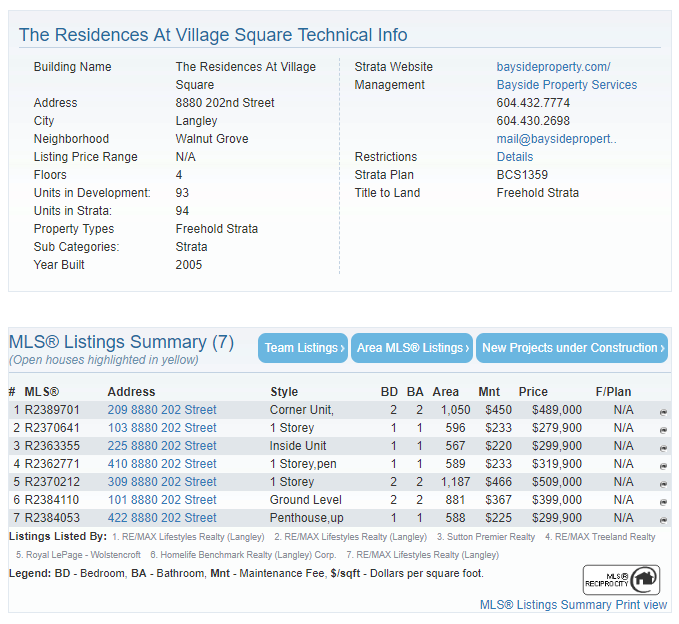
Task: Open listing 225 8880 202 Street
Action: (x=162, y=446)
